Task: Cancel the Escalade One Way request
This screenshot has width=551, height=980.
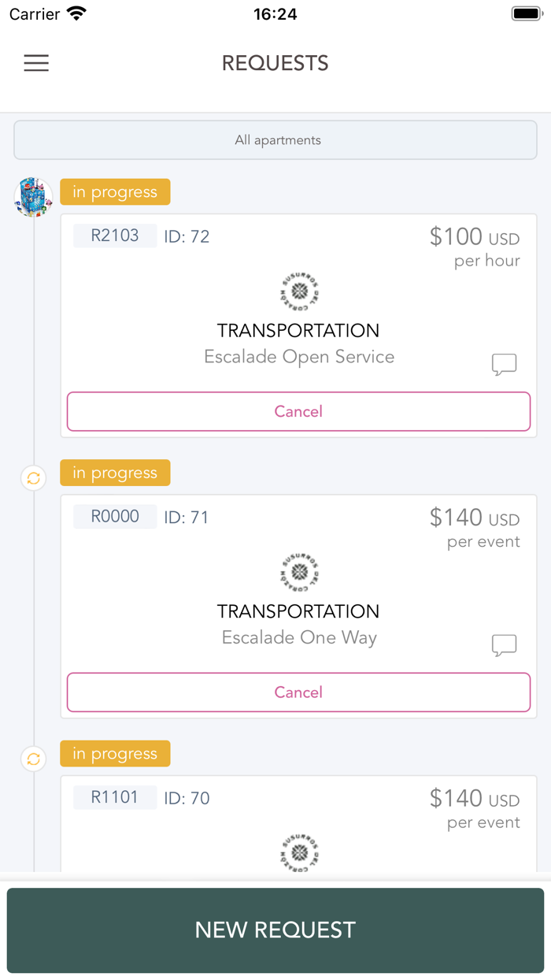Action: pyautogui.click(x=298, y=692)
